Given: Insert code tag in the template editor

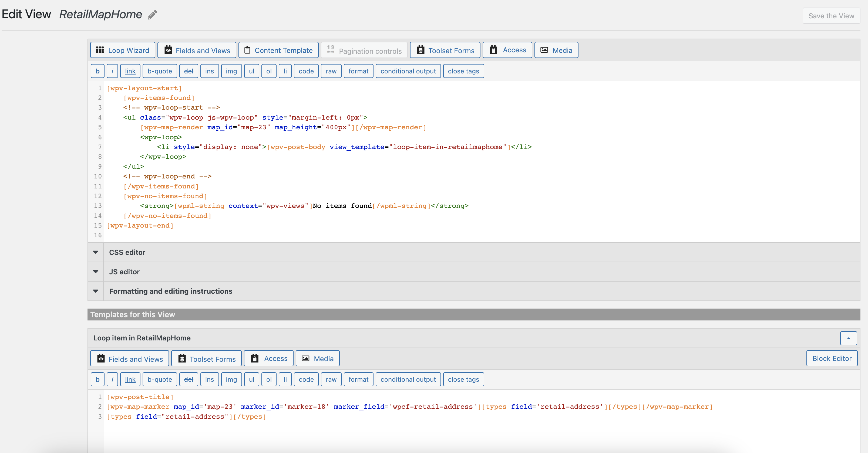Looking at the screenshot, I should tap(306, 380).
